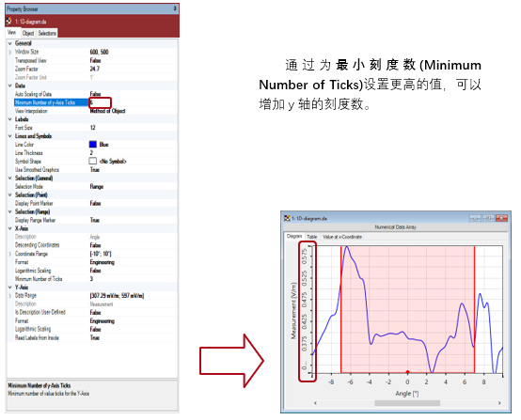The image size is (521, 420).
Task: Click the blue Line Color swatch
Action: tap(93, 144)
